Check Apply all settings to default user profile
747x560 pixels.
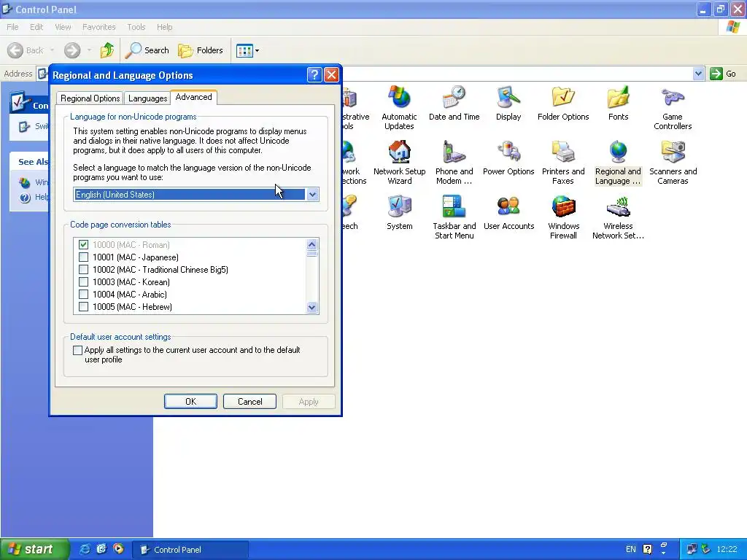[77, 351]
